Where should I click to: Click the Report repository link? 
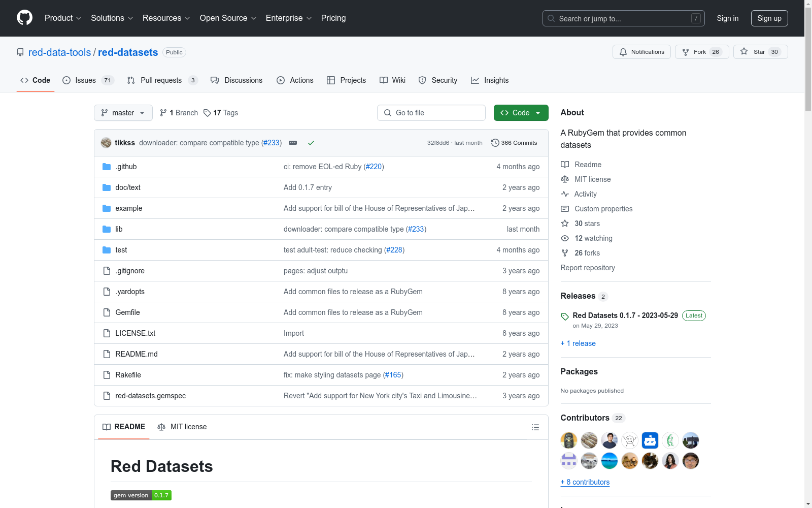[588, 268]
